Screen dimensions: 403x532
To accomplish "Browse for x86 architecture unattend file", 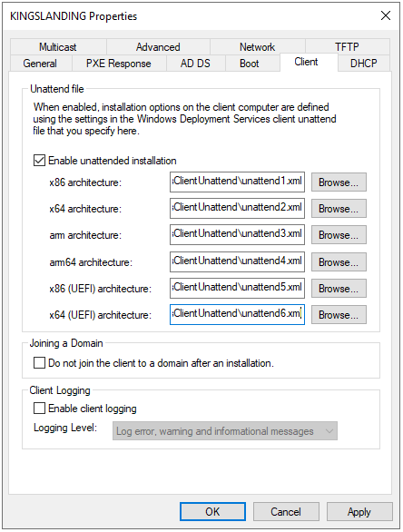I will point(339,182).
